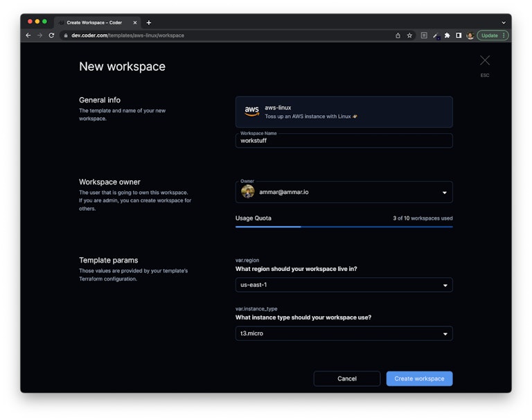Open the region dropdown showing us-east-1
This screenshot has width=532, height=420.
(344, 285)
